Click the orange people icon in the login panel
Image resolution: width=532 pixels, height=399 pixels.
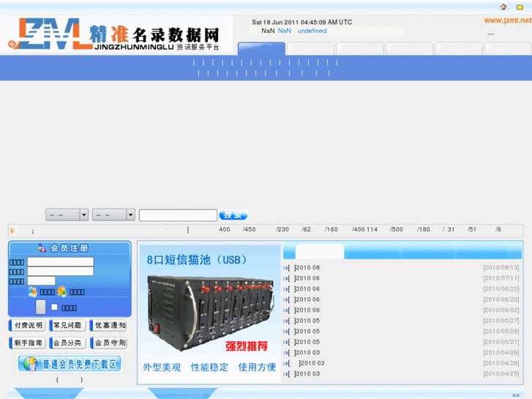tap(61, 291)
